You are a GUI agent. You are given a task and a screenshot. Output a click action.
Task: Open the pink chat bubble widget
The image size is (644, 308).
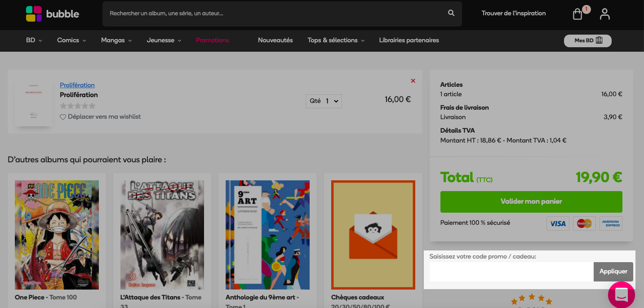click(x=621, y=295)
